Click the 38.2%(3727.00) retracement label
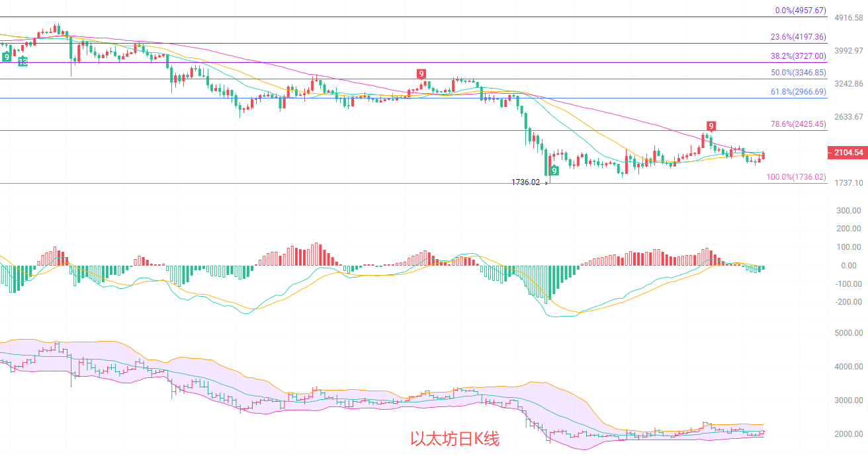This screenshot has height=456, width=868. [799, 56]
